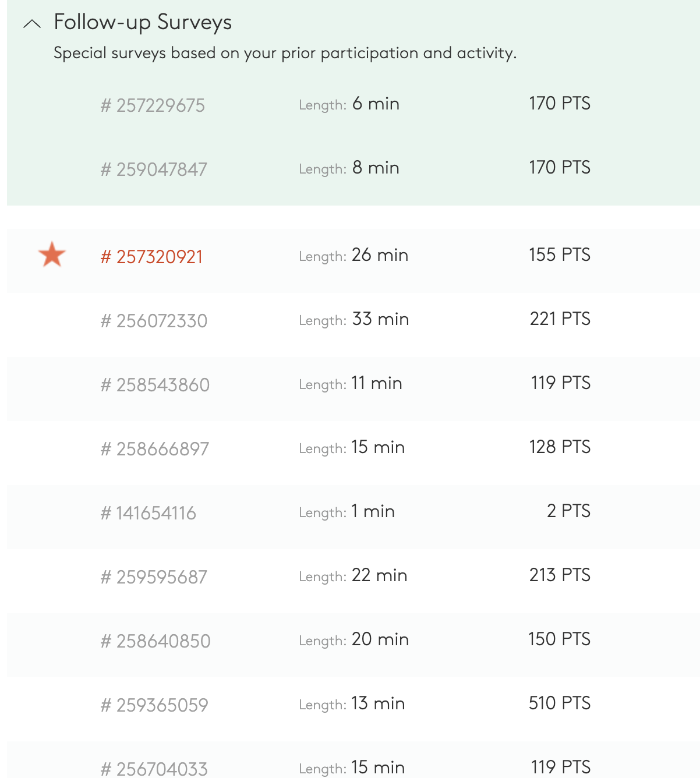700x778 pixels.
Task: Click the 33 min length label
Action: 380,319
